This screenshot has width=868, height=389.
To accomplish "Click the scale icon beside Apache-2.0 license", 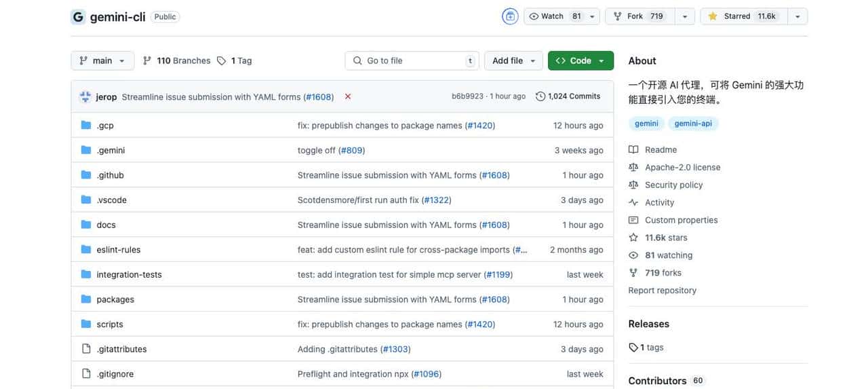I will coord(633,167).
